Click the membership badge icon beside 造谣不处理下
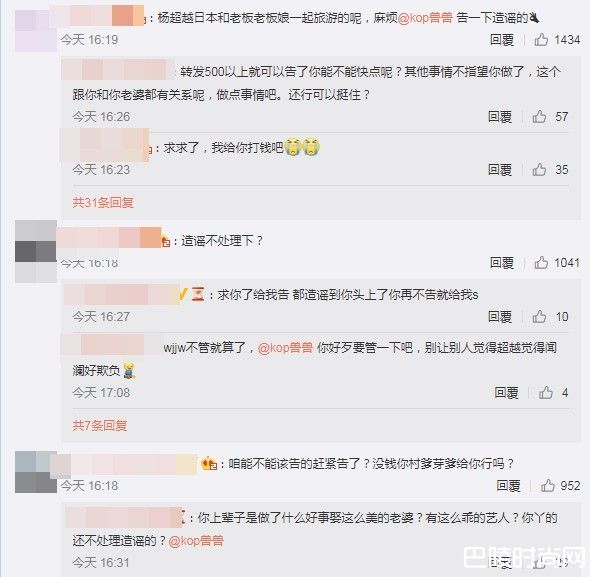590x577 pixels. tap(166, 241)
